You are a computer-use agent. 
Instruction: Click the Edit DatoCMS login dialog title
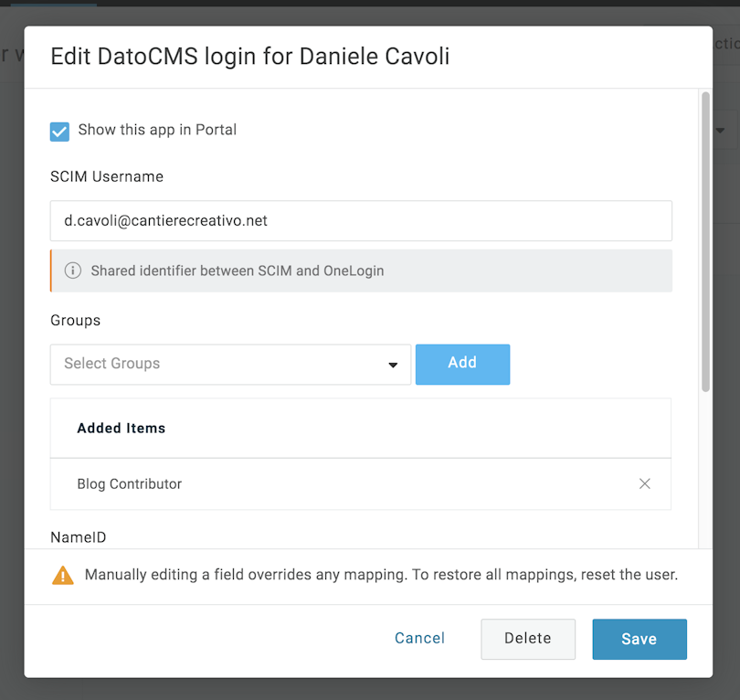tap(250, 57)
